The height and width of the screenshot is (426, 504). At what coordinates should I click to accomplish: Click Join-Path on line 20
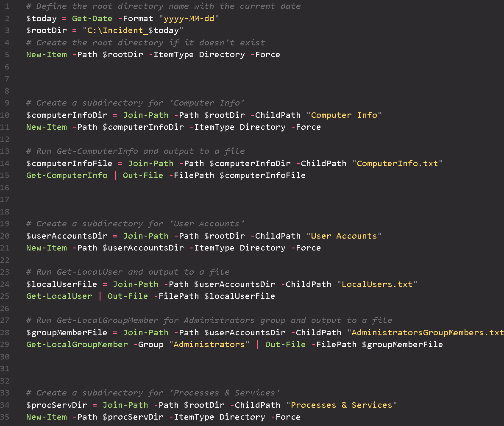click(x=146, y=236)
